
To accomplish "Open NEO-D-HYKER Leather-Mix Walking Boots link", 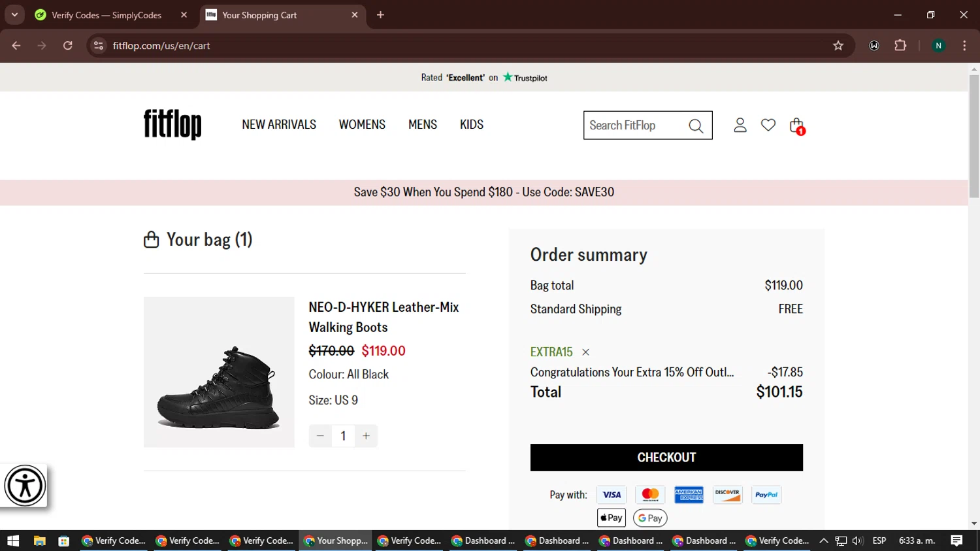I will click(x=384, y=317).
